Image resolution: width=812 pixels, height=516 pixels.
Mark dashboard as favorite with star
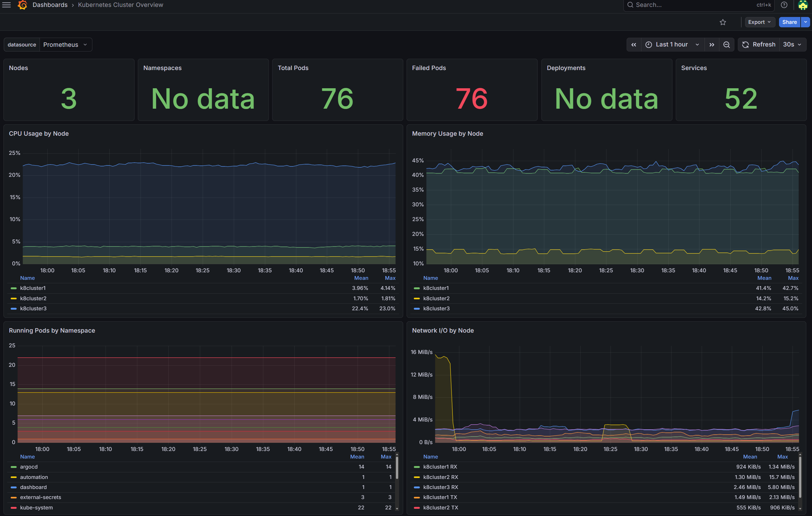(x=723, y=22)
